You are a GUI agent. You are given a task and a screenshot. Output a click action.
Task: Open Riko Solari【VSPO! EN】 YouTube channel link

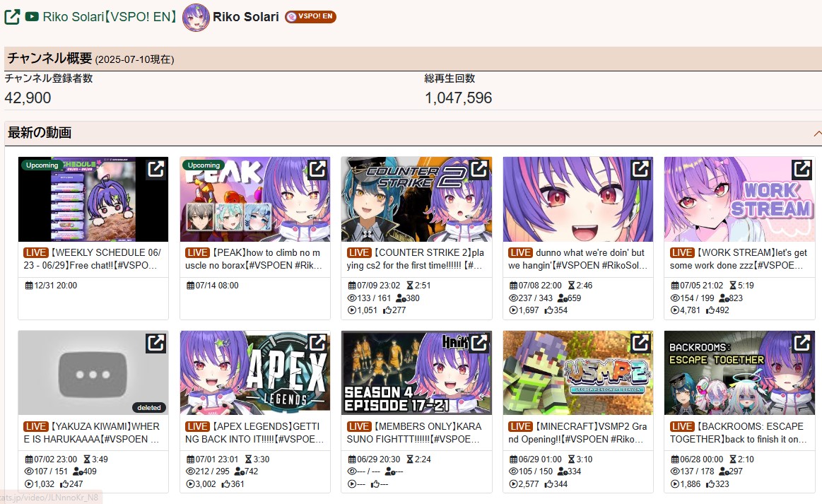[109, 17]
